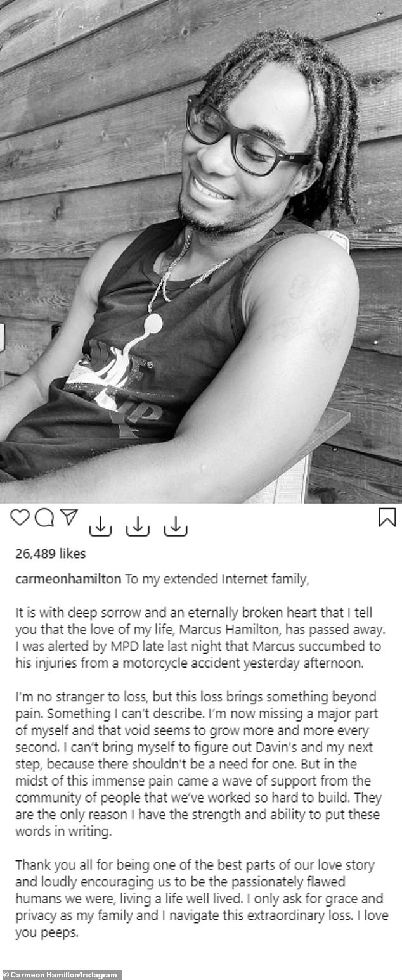Like the post with the heart icon
Screen dimensions: 402x980
[x=20, y=518]
